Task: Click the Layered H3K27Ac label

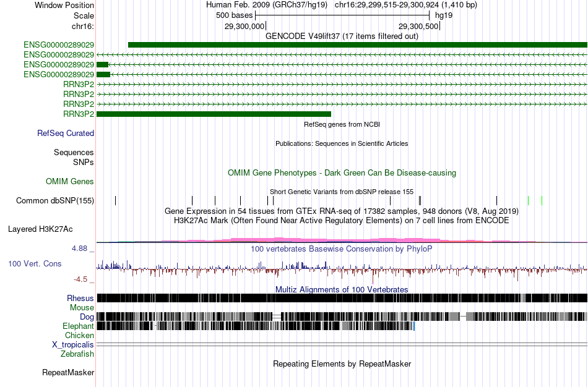Action: pyautogui.click(x=40, y=229)
